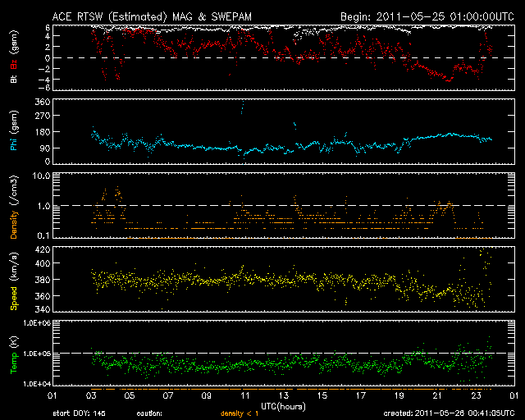Click the white Bt label on magnetic panel

[14, 79]
